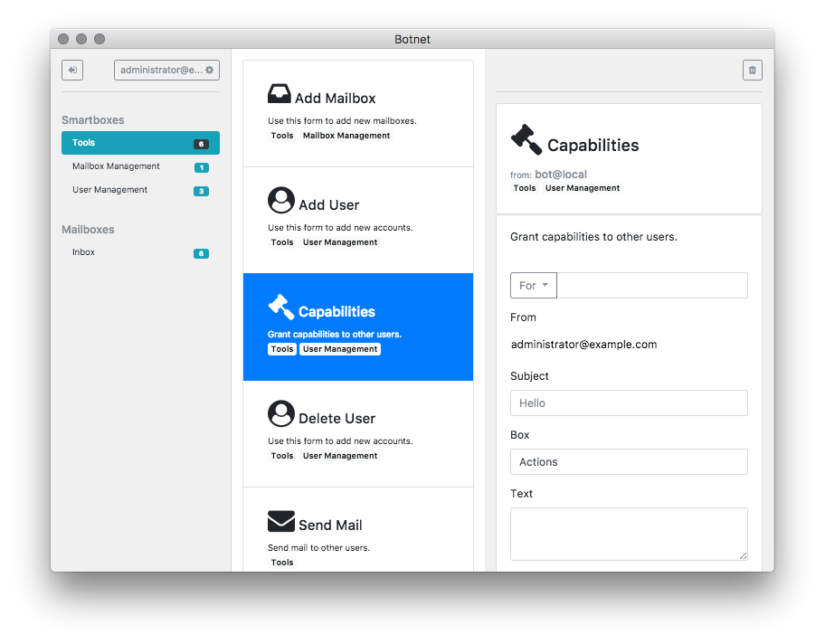825x644 pixels.
Task: Focus the Box field containing Actions
Action: [x=629, y=462]
